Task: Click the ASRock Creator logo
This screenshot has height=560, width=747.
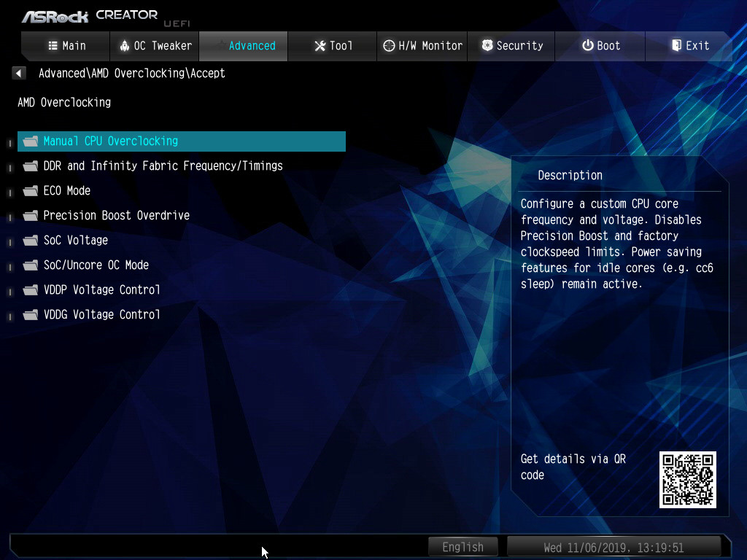Action: point(90,15)
